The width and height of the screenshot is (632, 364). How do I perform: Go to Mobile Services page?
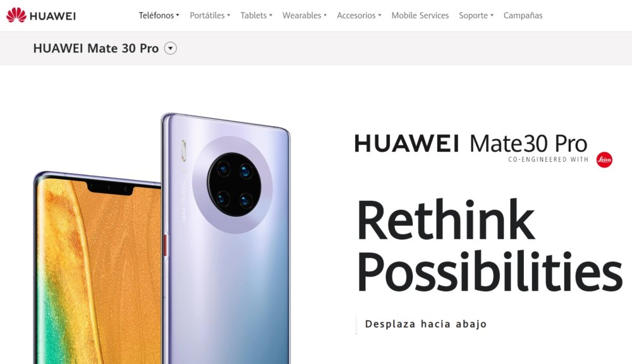pos(420,15)
